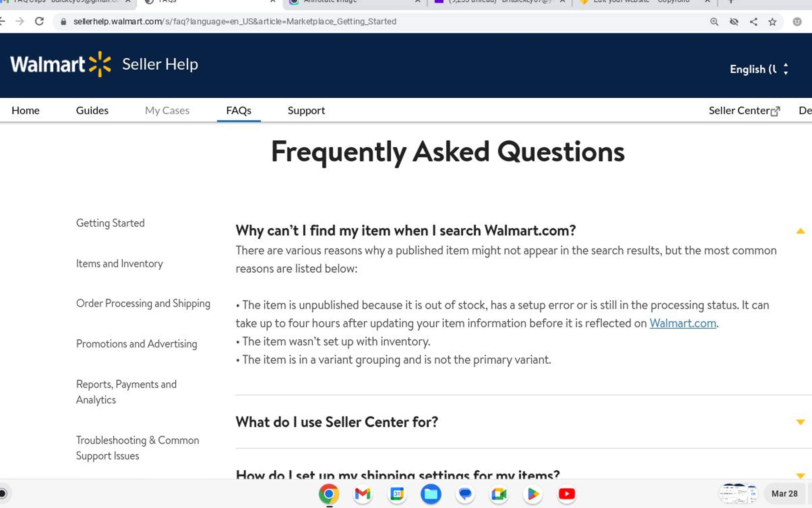The height and width of the screenshot is (508, 812).
Task: Select the FAQs nav tab
Action: (x=239, y=110)
